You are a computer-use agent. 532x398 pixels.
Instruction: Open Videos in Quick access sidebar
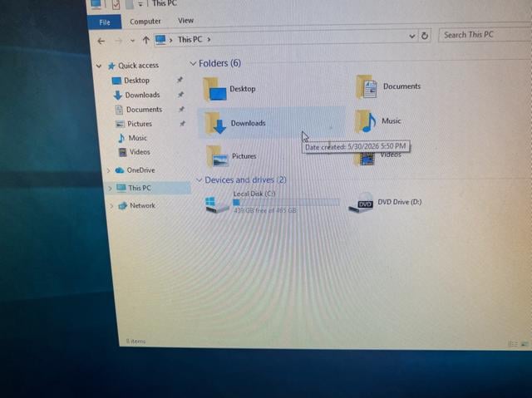pos(140,152)
